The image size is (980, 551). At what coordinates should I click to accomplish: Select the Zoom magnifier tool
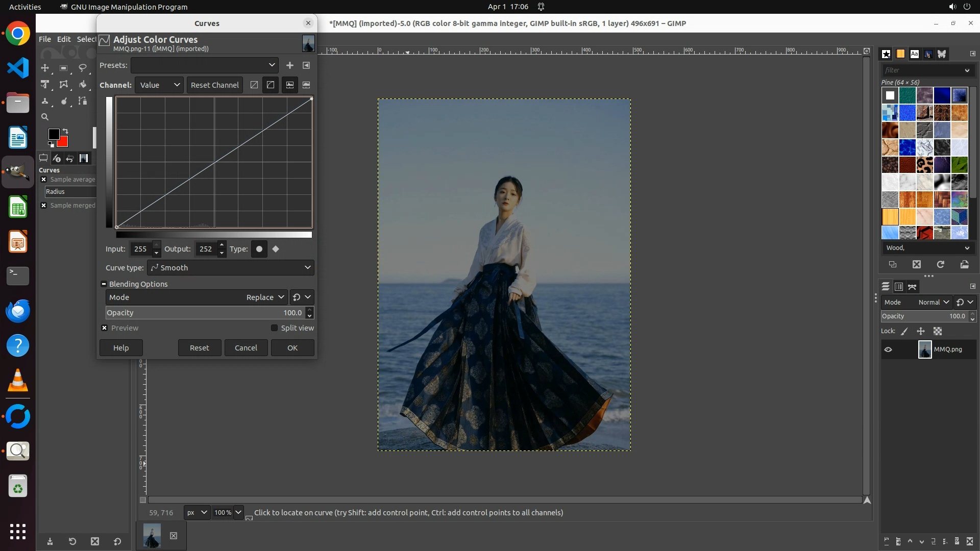45,117
